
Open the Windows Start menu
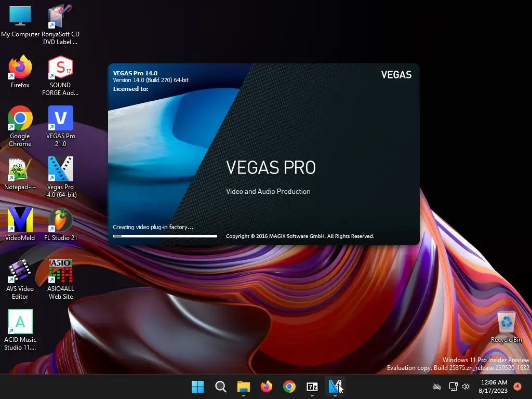[197, 387]
